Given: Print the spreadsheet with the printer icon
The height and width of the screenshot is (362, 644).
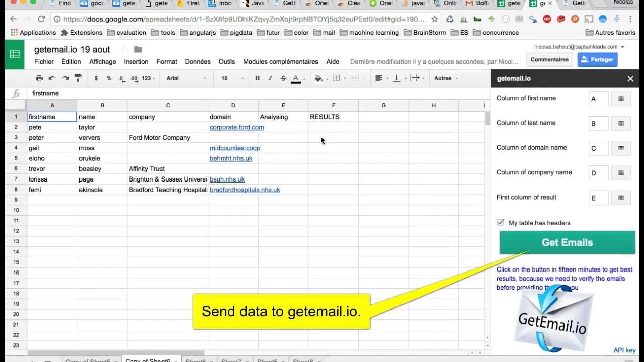Looking at the screenshot, I should [x=39, y=78].
